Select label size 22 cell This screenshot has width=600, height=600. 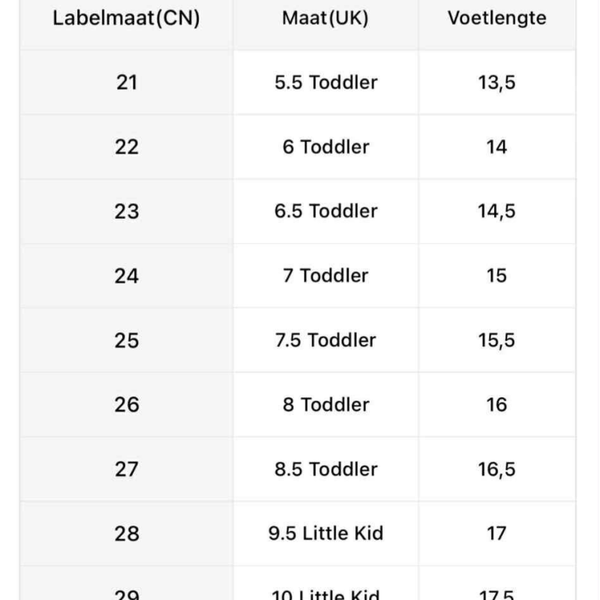(x=127, y=147)
